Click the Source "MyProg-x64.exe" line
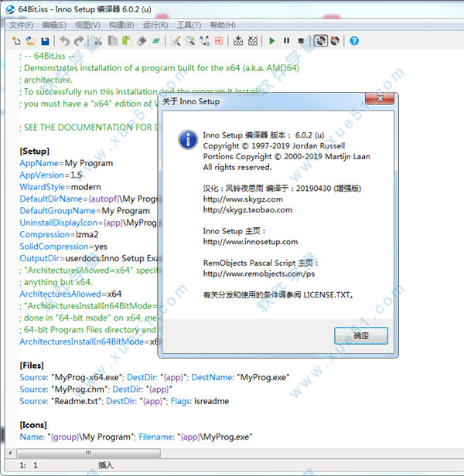Viewport: 464px width, 476px height. [155, 377]
